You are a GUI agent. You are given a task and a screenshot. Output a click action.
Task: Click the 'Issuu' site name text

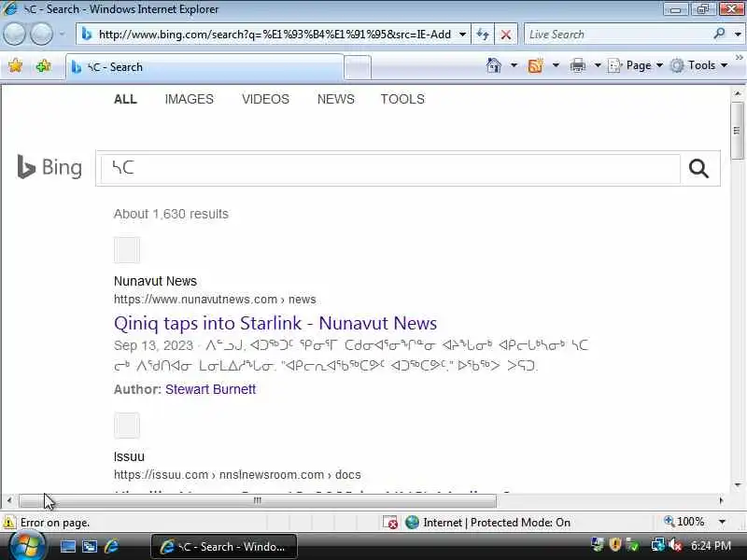point(129,456)
